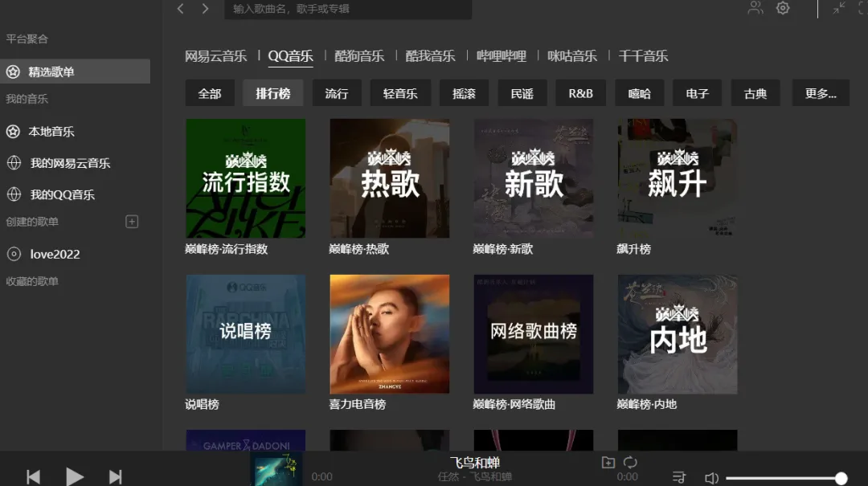
Task: Switch to 酷我音乐 platform tab
Action: [430, 56]
